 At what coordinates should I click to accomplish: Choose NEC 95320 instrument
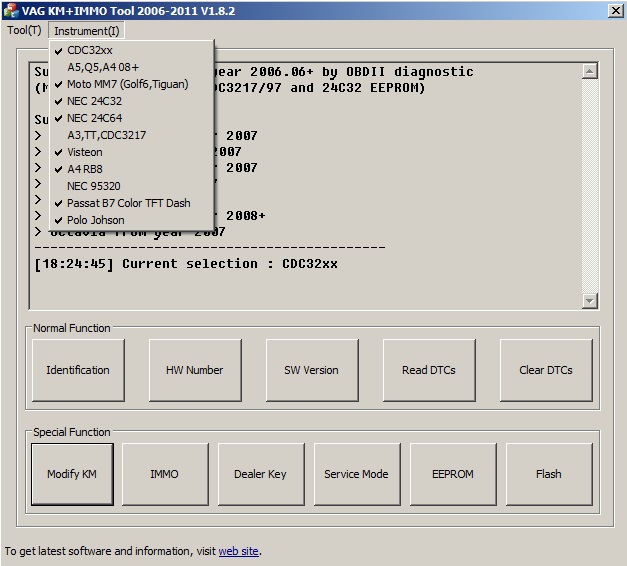click(x=132, y=186)
